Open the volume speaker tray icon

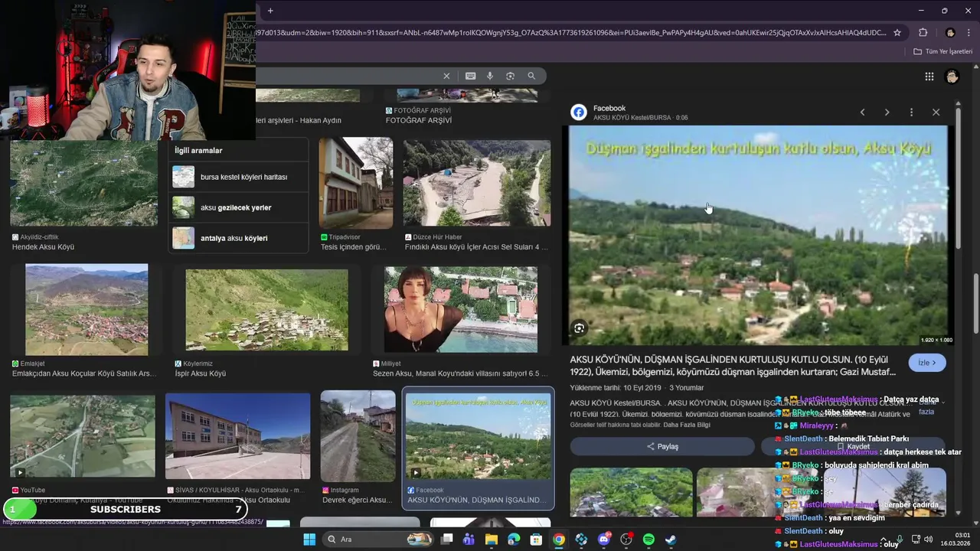pyautogui.click(x=928, y=540)
